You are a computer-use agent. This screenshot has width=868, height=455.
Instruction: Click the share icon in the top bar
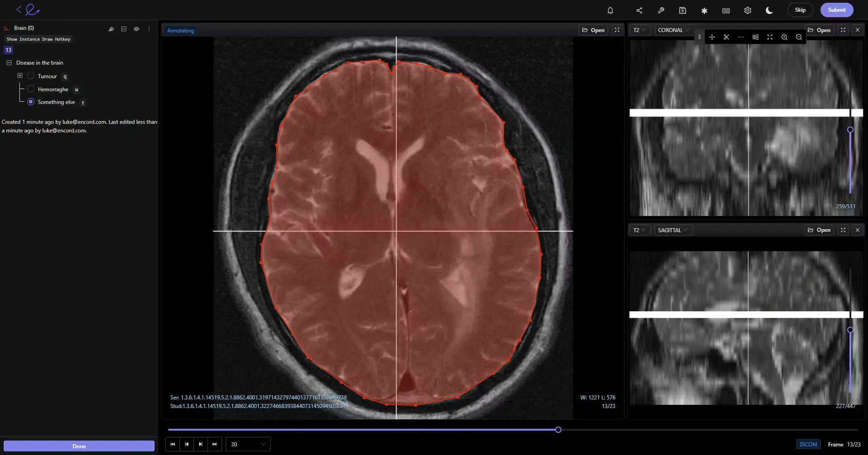click(x=639, y=10)
